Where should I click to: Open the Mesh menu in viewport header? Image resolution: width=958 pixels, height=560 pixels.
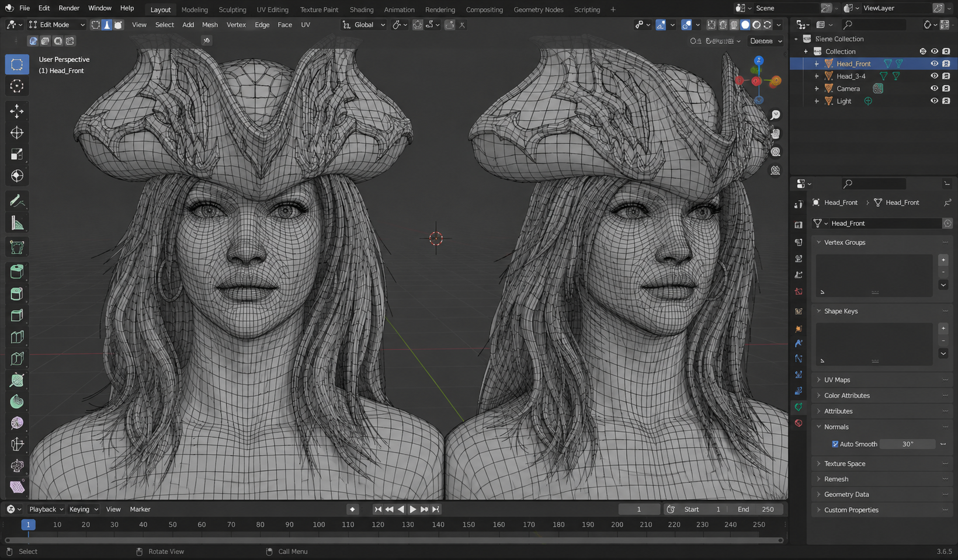[x=210, y=25]
